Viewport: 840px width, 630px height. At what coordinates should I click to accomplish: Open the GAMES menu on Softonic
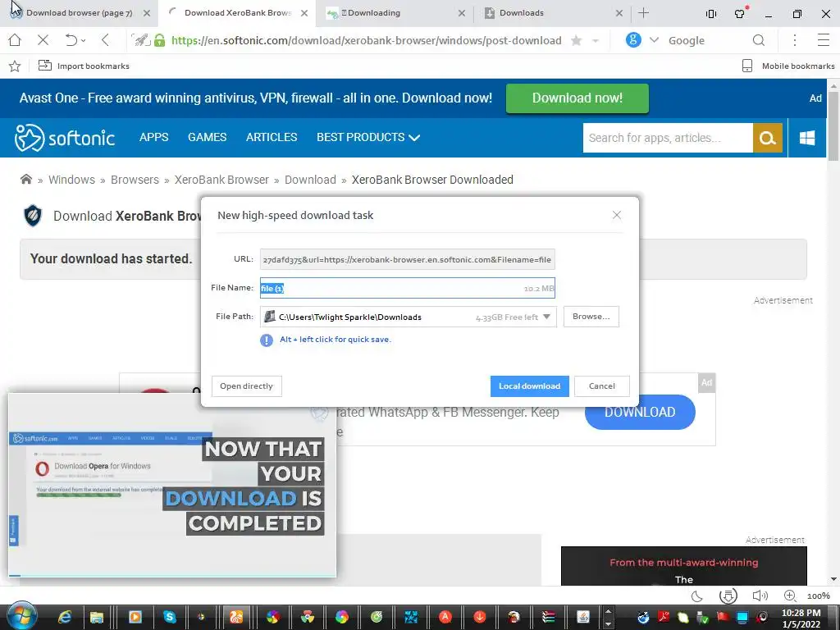pyautogui.click(x=207, y=137)
